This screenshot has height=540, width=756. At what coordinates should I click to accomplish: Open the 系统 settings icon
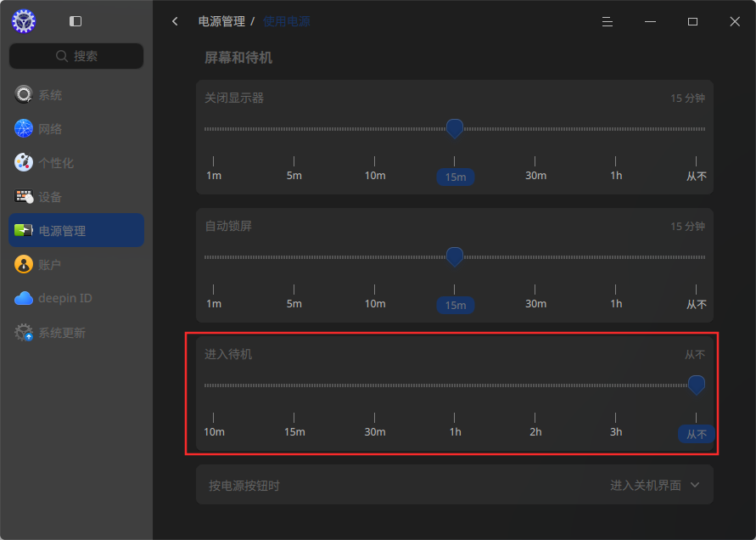(23, 94)
